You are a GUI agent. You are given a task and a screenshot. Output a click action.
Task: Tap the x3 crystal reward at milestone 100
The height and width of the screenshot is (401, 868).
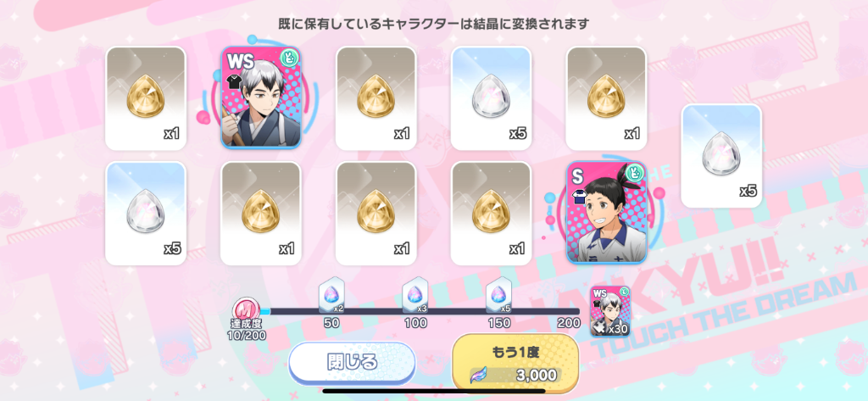click(x=415, y=296)
